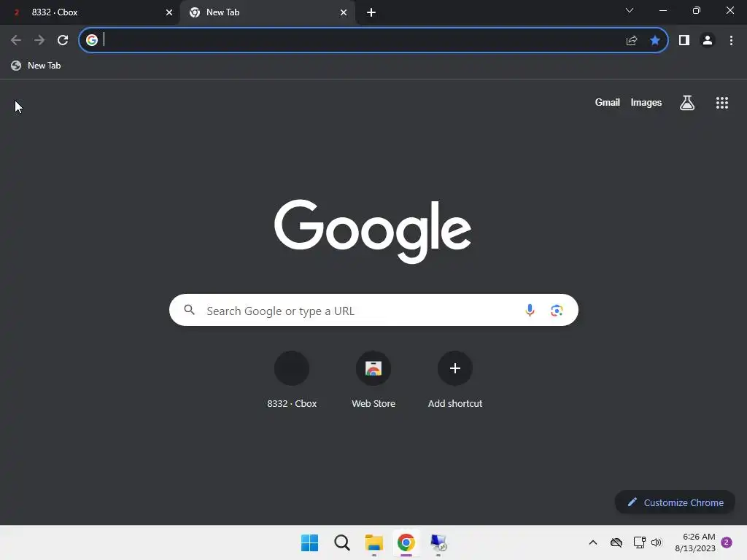
Task: Click Customize Chrome button
Action: 675,502
